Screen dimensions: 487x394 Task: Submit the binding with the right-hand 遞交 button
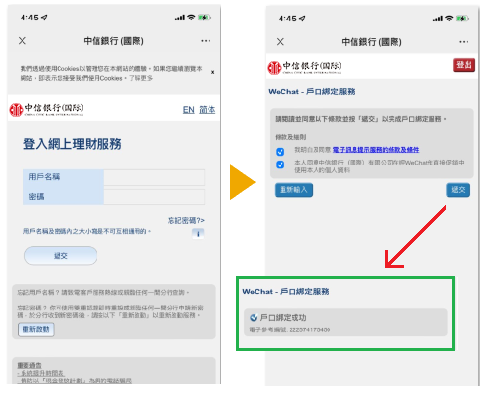pyautogui.click(x=458, y=190)
